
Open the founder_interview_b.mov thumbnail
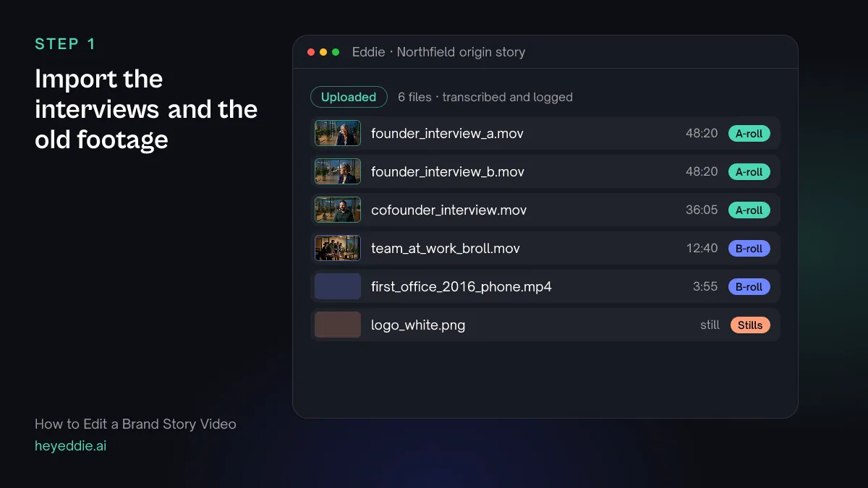click(338, 171)
